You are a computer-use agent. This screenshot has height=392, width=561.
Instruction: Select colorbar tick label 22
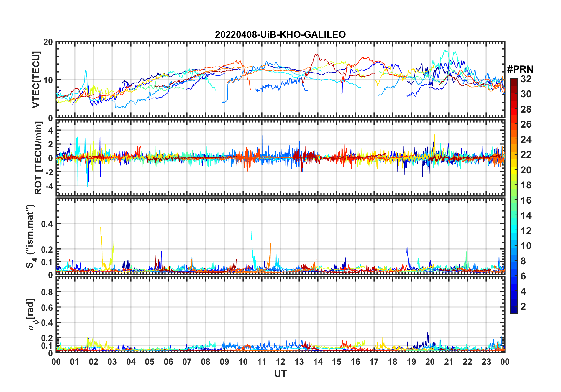tap(526, 155)
